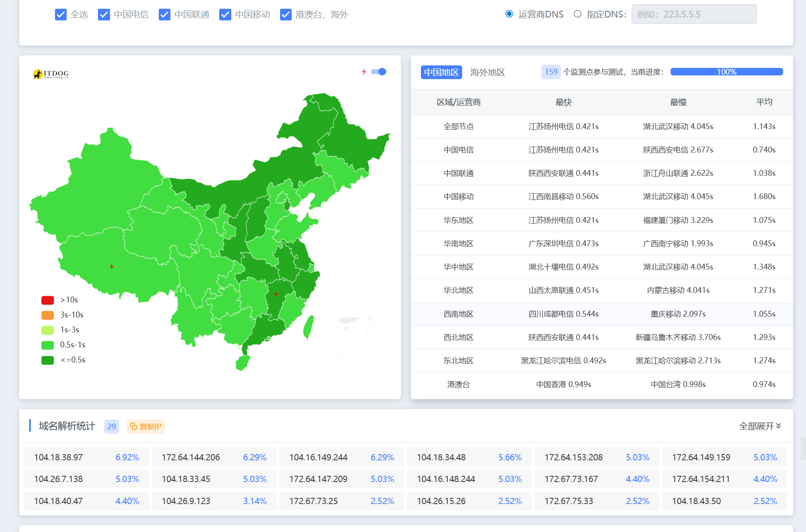
Task: Uncheck the 全选 checkbox
Action: [61, 15]
